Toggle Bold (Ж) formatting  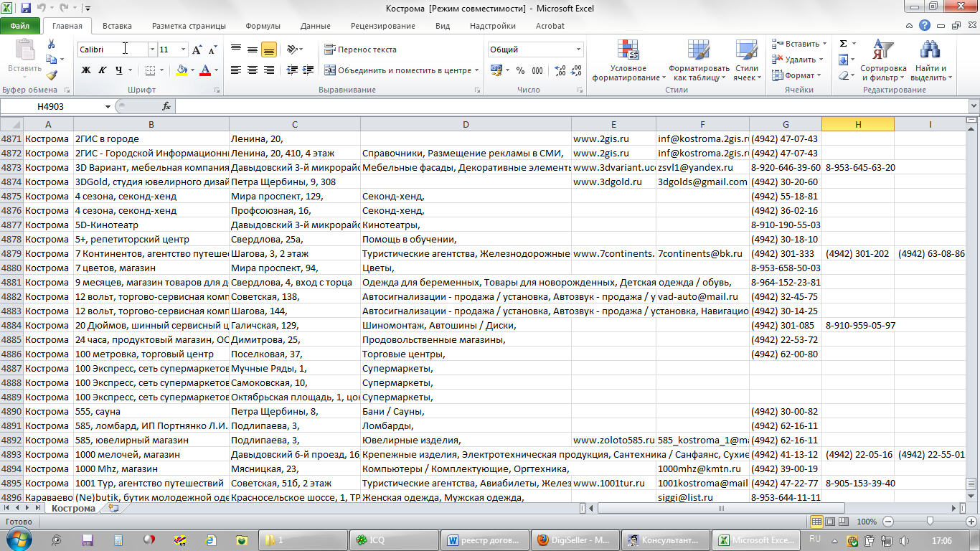pos(86,70)
